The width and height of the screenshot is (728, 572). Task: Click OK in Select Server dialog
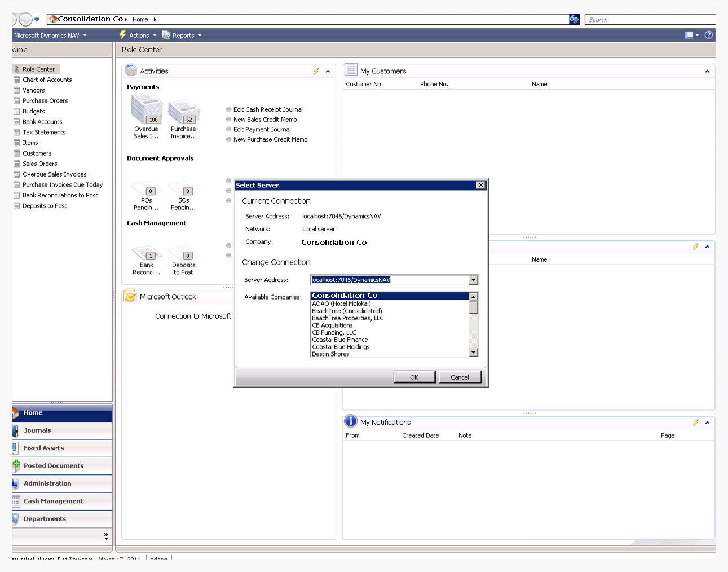coord(414,377)
